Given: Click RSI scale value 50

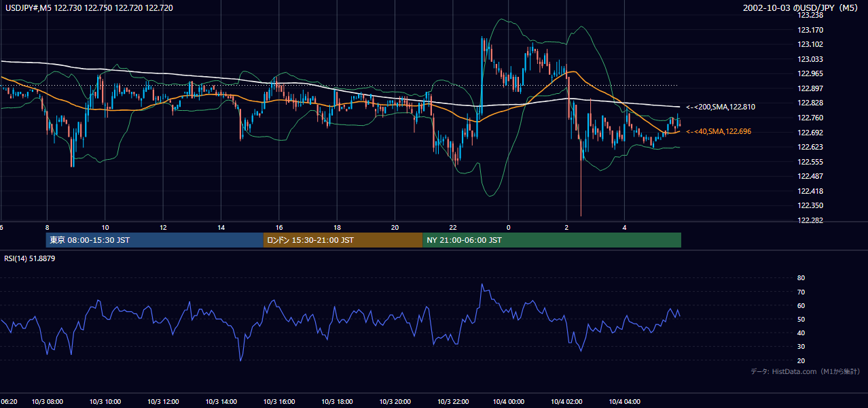Looking at the screenshot, I should [x=801, y=319].
